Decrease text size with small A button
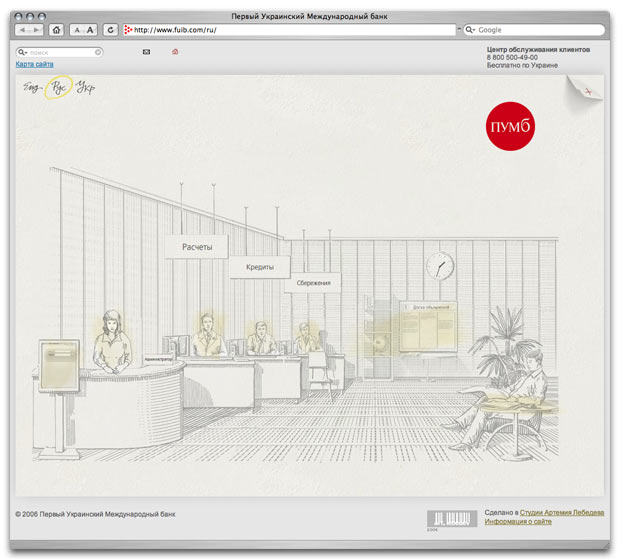 pyautogui.click(x=76, y=30)
